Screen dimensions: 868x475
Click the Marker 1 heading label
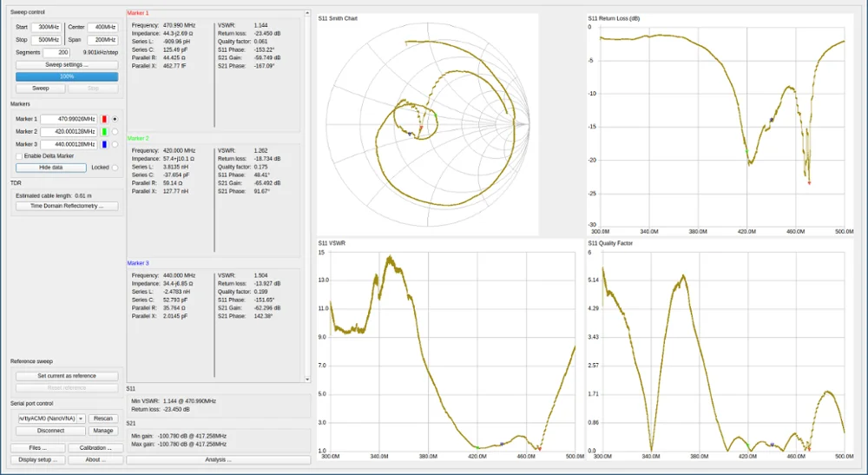[138, 13]
